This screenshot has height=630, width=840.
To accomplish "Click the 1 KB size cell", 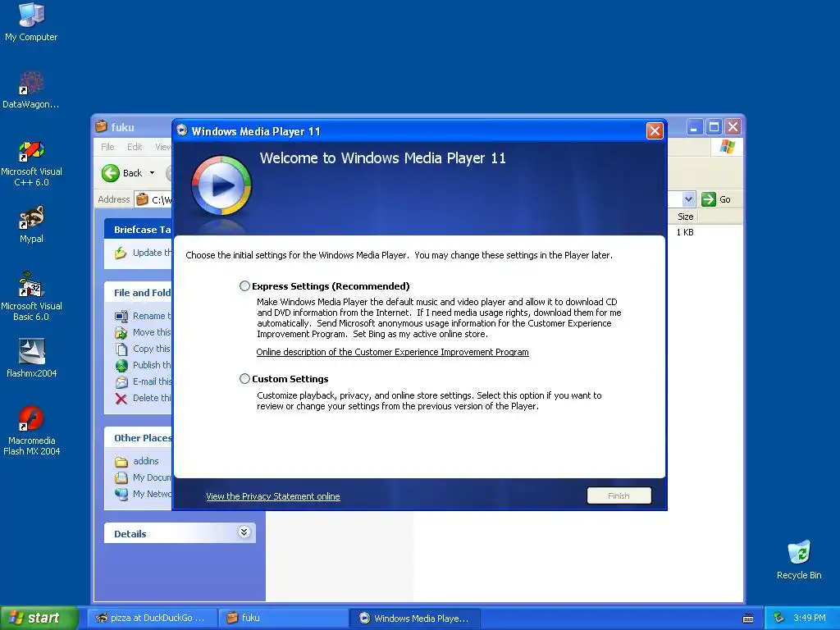I will pos(685,232).
